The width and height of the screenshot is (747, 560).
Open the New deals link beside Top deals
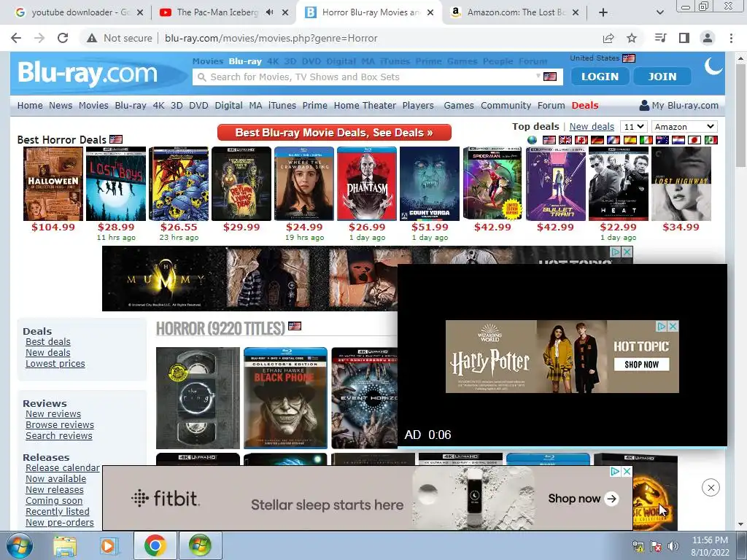point(592,127)
